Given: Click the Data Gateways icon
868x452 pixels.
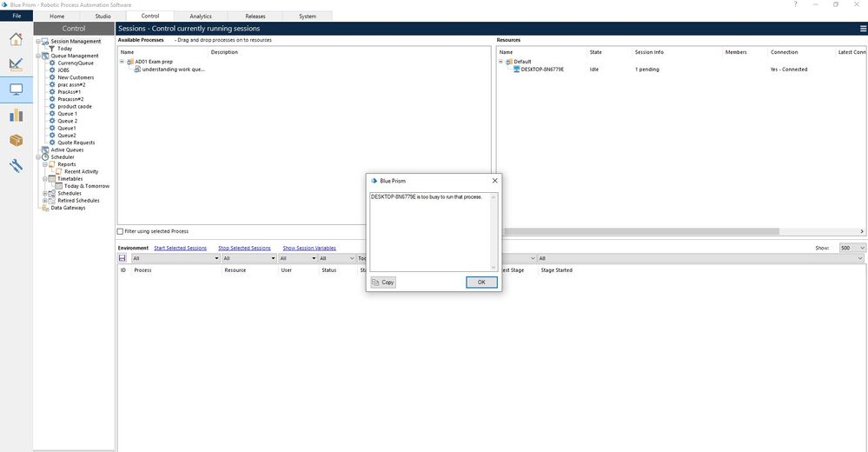Looking at the screenshot, I should click(x=45, y=208).
